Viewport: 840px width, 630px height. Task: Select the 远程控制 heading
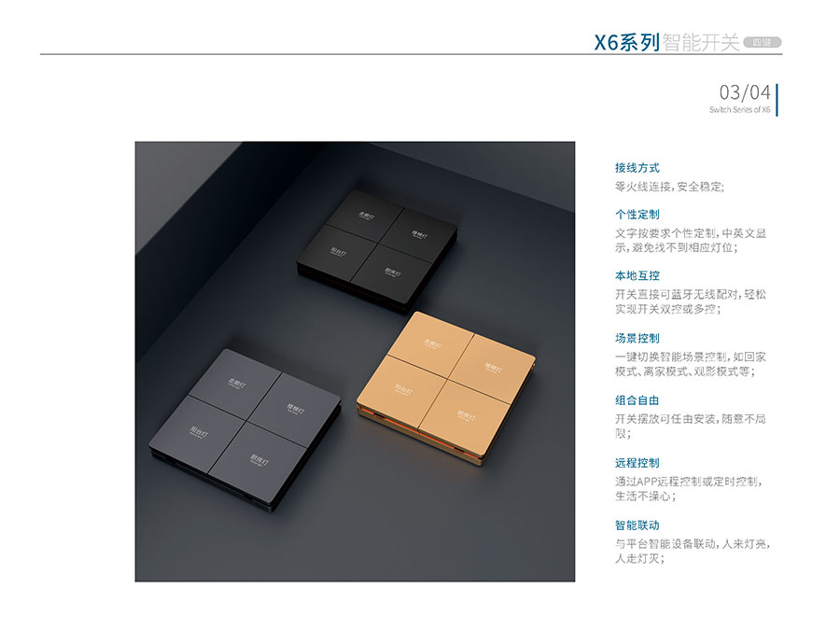[637, 462]
